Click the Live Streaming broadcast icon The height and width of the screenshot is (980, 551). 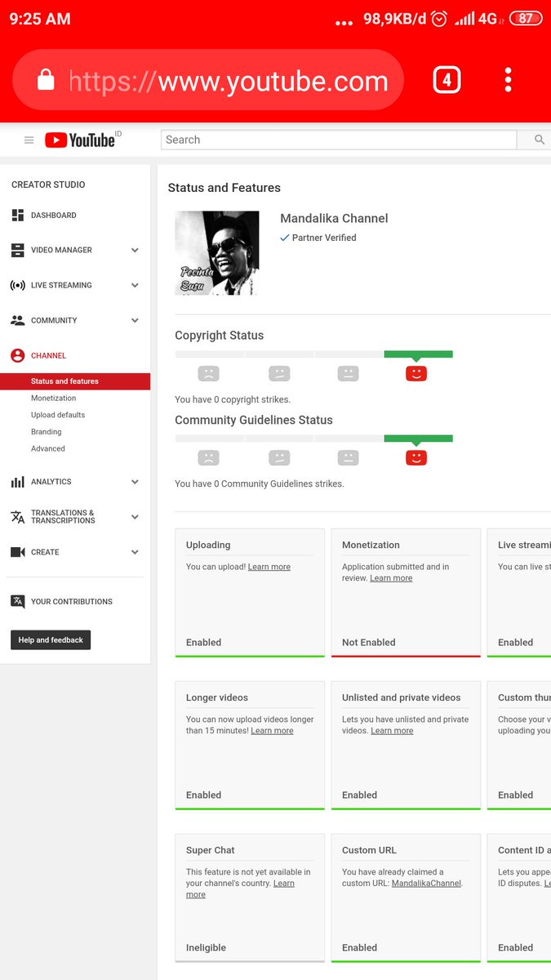(17, 286)
